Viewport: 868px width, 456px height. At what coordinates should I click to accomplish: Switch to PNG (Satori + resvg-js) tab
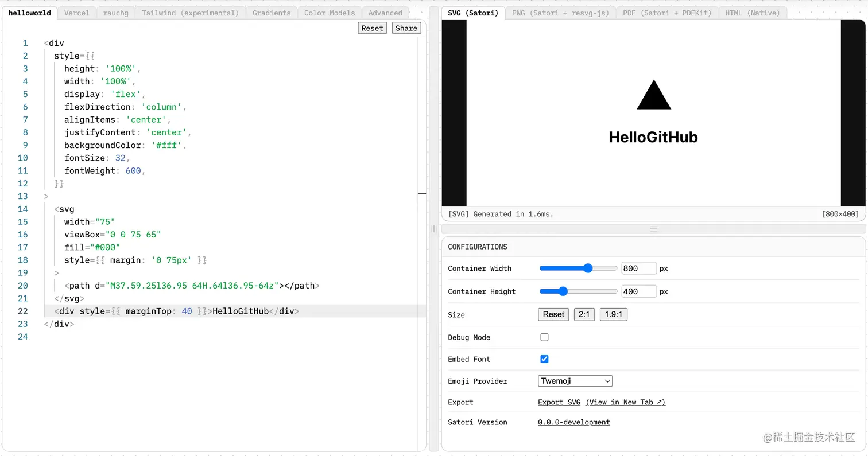(560, 13)
